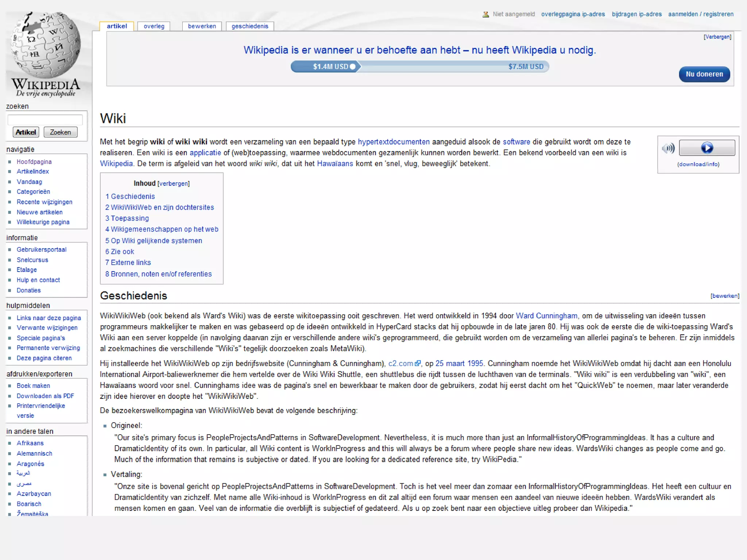Click the Artikel search button
Viewport: 747px width, 560px height.
pyautogui.click(x=26, y=132)
